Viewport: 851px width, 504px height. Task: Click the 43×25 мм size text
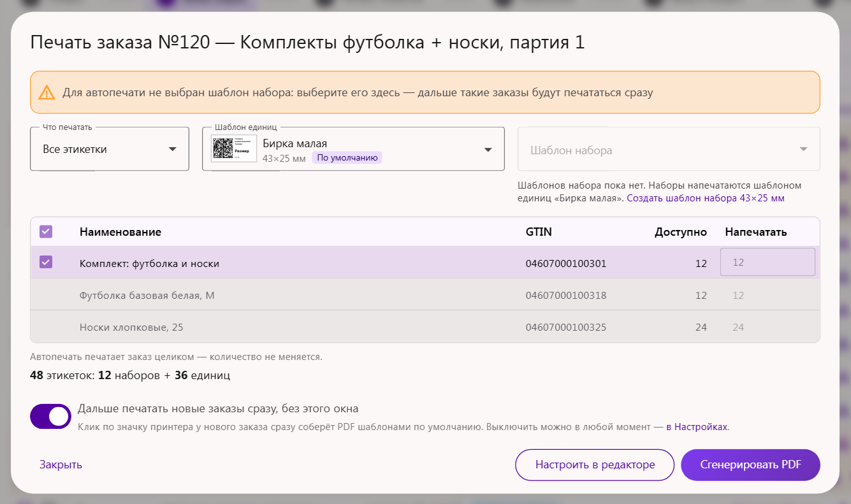284,158
